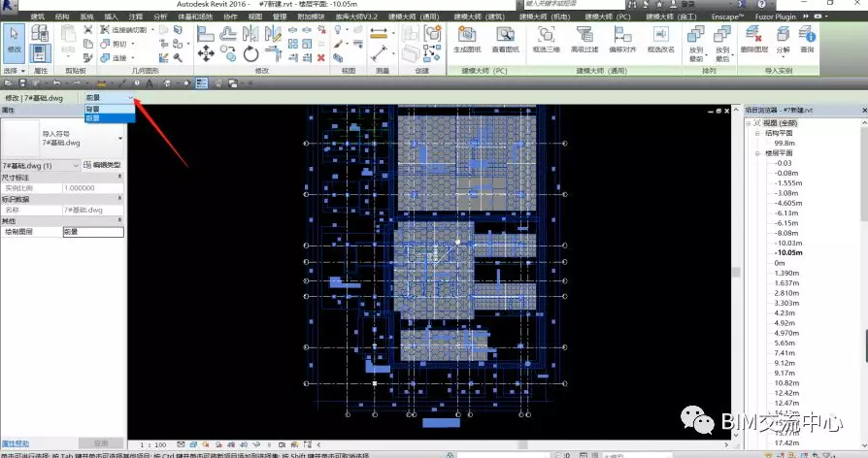868x458 pixels.
Task: Click the Move tool icon
Action: tap(207, 55)
